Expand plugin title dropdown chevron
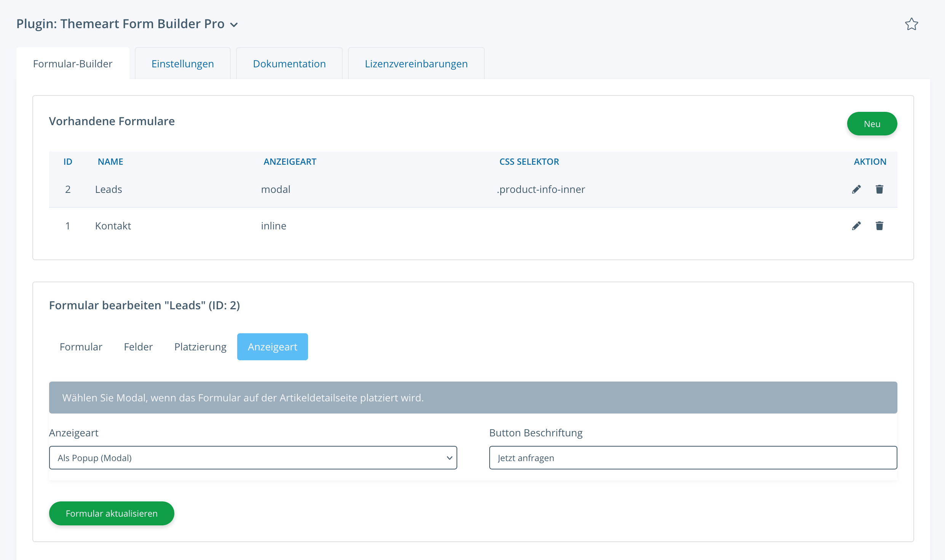The image size is (945, 560). [234, 25]
